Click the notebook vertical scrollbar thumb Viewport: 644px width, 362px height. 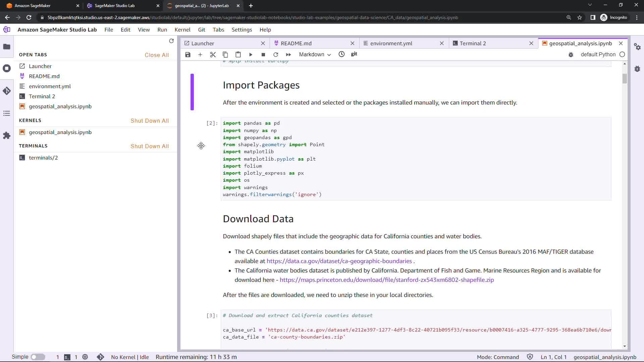625,78
